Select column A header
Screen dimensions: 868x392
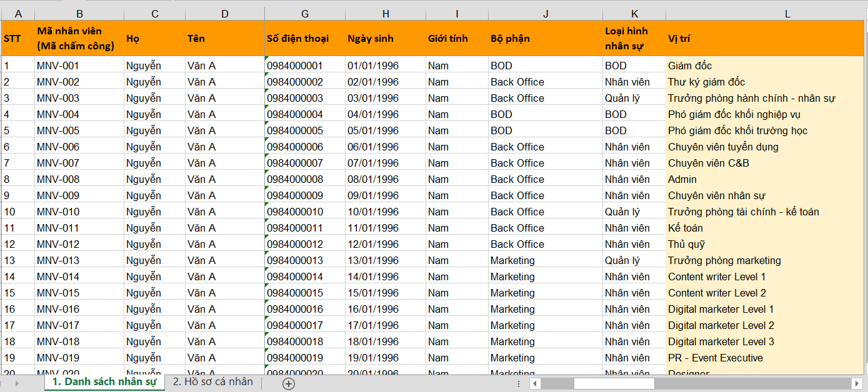pyautogui.click(x=17, y=14)
